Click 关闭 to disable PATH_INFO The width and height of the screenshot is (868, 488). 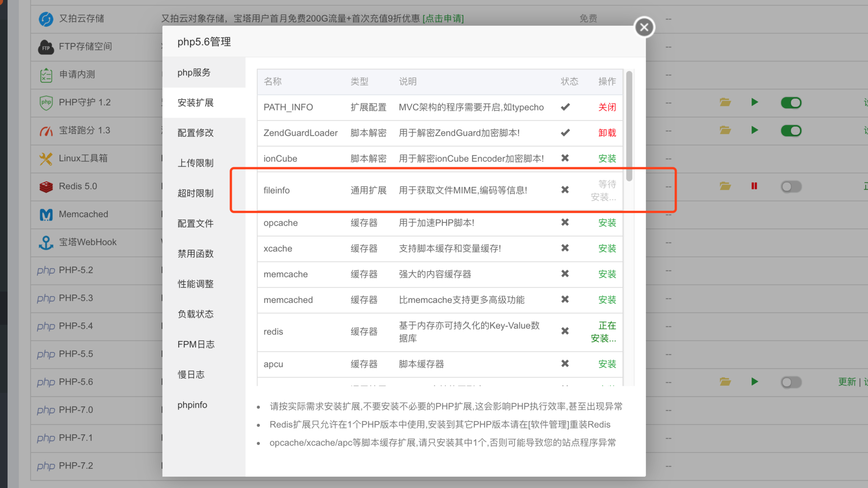coord(607,107)
